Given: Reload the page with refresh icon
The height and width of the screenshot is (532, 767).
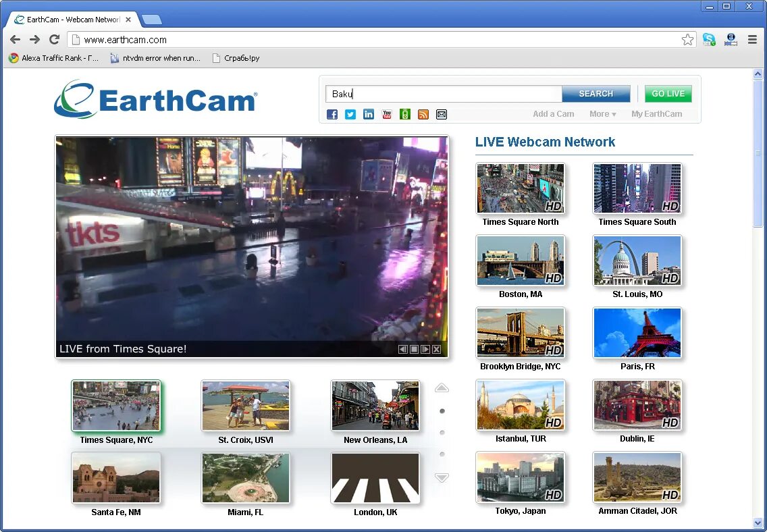Looking at the screenshot, I should pos(54,40).
